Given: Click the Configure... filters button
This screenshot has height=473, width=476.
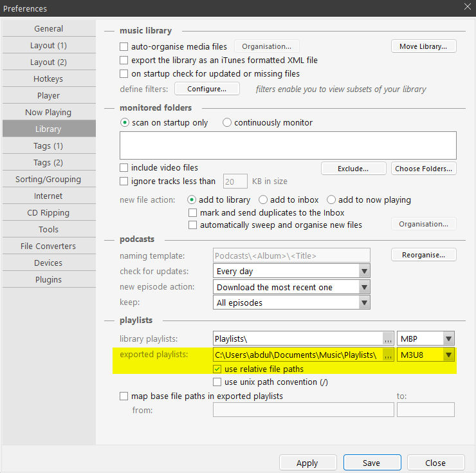Looking at the screenshot, I should [206, 89].
